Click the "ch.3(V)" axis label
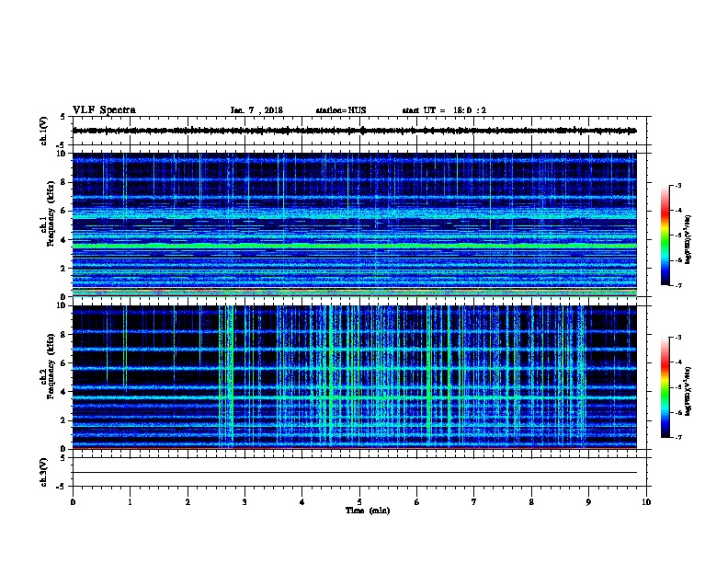Screen dimensions: 728x563 click(43, 472)
